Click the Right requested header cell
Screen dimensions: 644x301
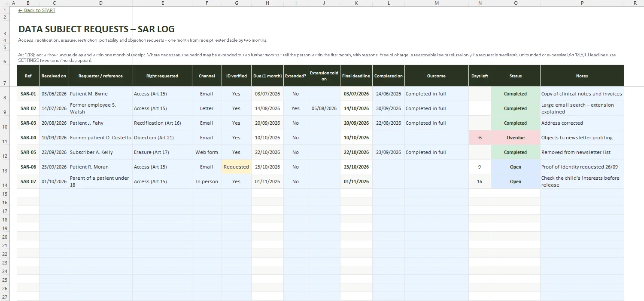click(162, 76)
